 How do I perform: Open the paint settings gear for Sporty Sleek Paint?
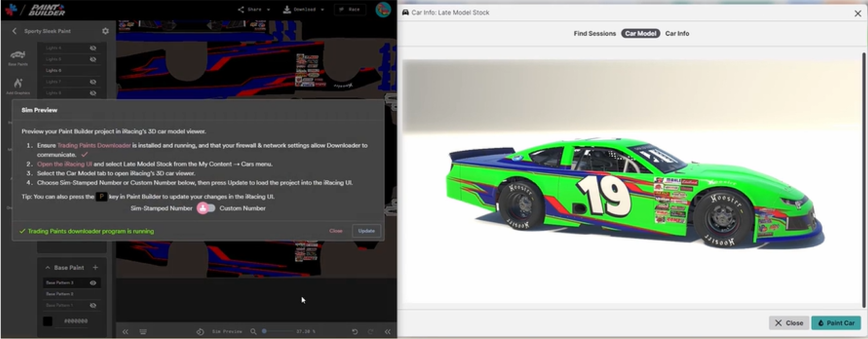105,31
